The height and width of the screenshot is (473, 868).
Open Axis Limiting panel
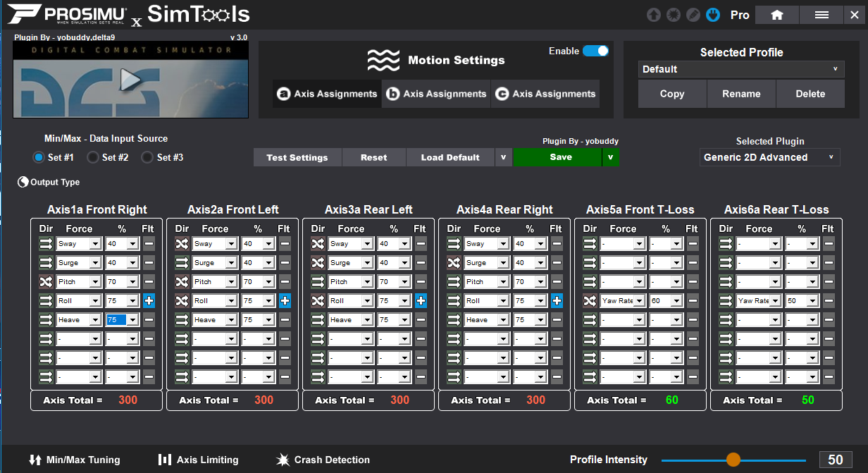click(198, 460)
